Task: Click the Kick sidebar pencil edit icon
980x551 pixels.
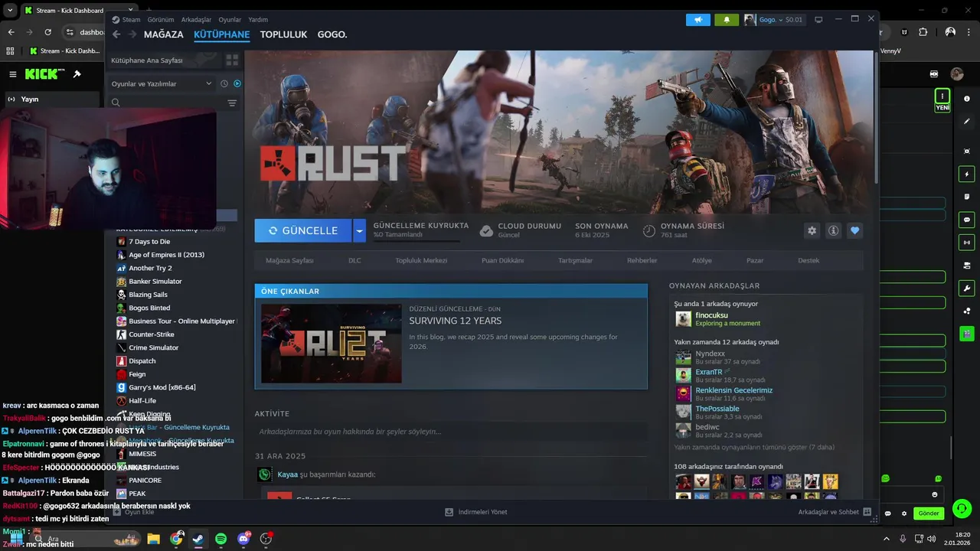Action: [x=967, y=121]
